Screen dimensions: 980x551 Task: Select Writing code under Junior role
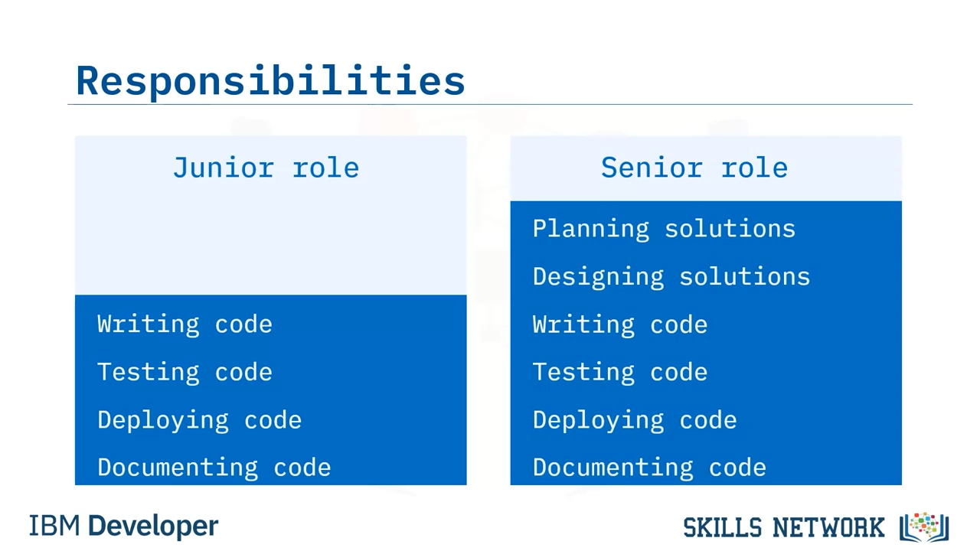tap(185, 324)
